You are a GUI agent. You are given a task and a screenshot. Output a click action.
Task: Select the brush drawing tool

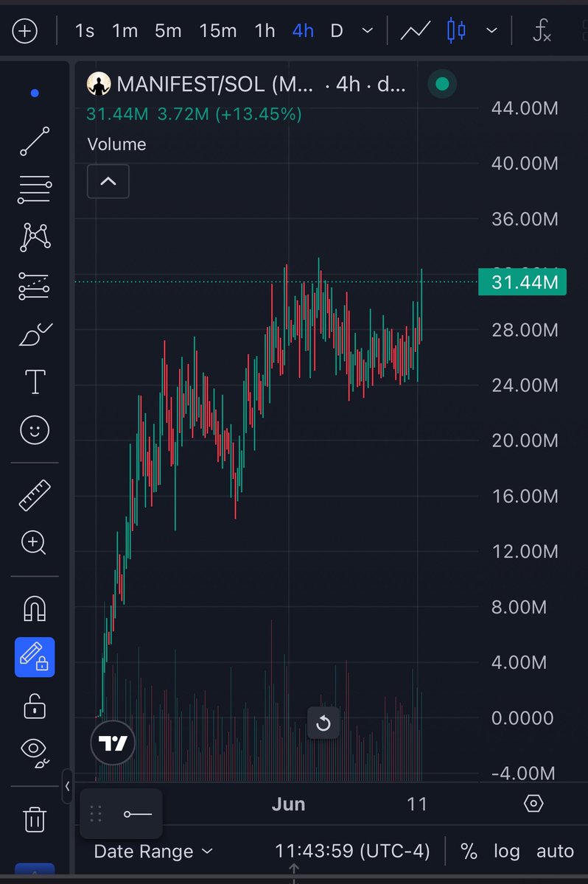(35, 334)
